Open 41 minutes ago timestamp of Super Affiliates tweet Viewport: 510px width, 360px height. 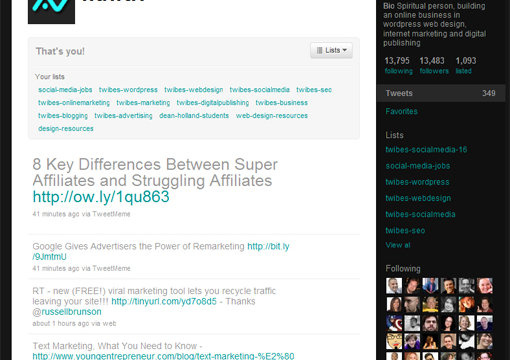point(56,214)
